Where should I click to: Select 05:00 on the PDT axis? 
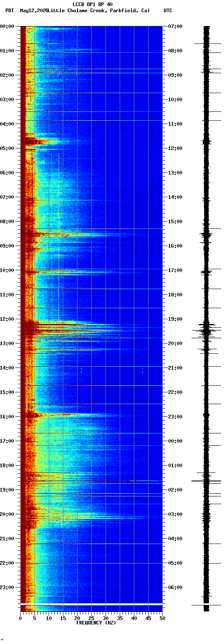(x=7, y=148)
